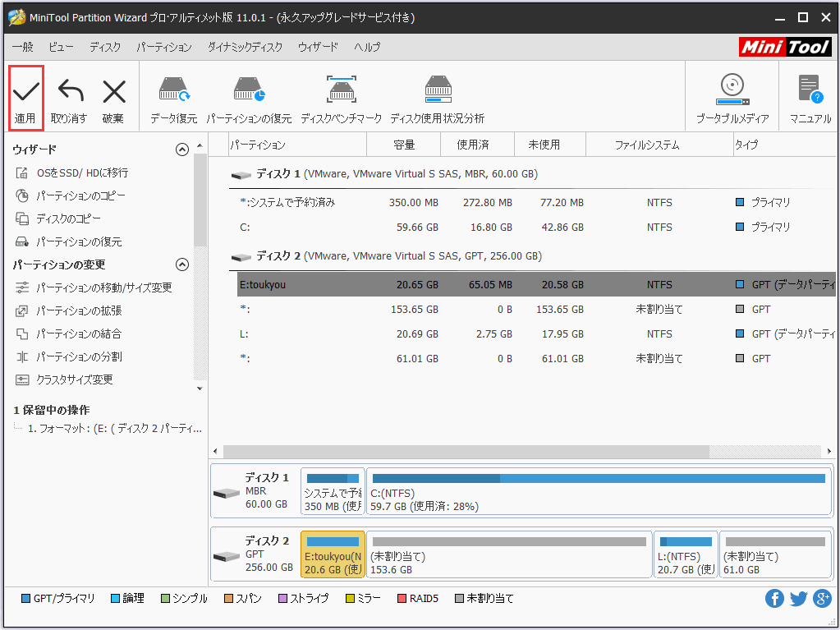Open the Google Plus share icon
Viewport: 840px width, 630px height.
(822, 599)
